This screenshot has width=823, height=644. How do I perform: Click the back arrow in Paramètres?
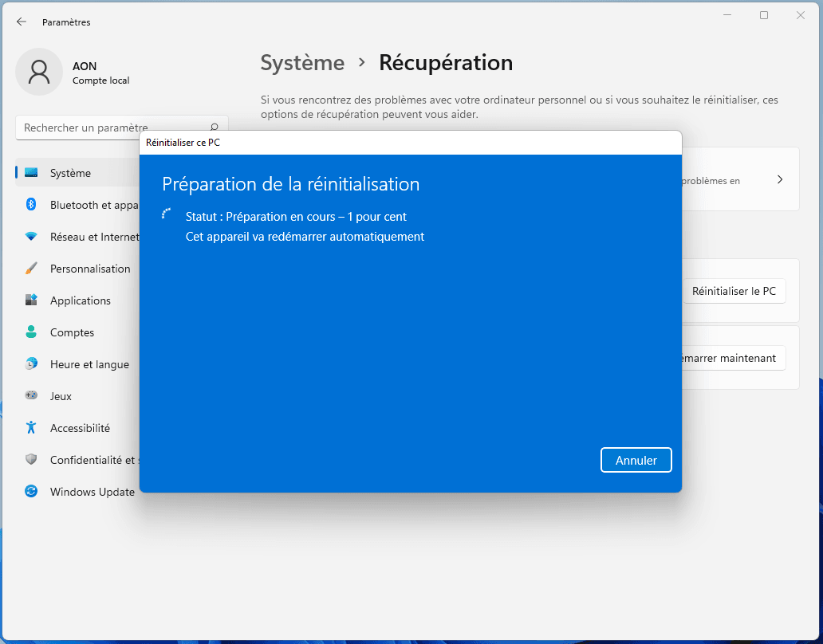22,22
